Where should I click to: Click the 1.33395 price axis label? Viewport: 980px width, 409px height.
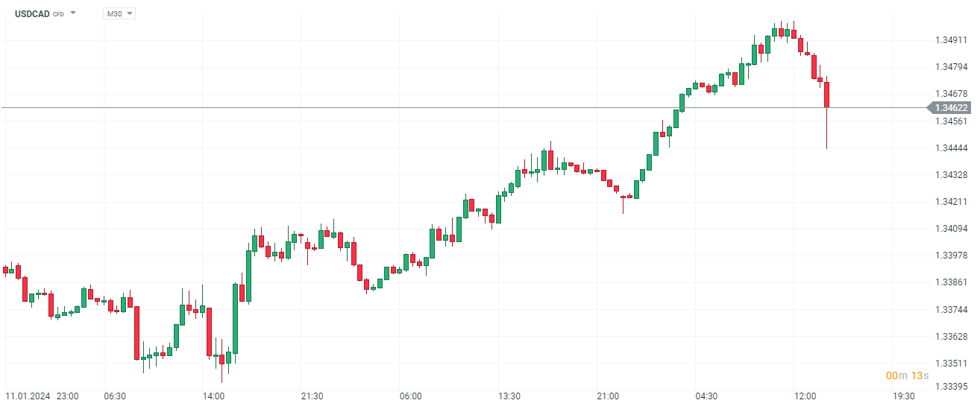[x=950, y=386]
